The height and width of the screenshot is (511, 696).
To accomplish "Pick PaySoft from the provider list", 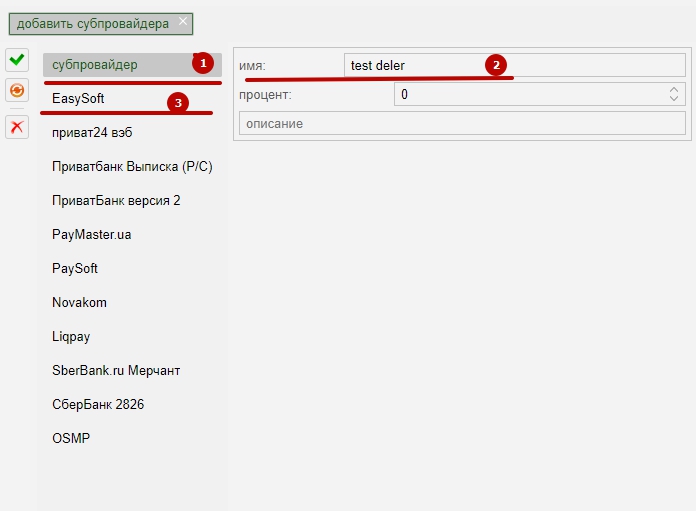I will [75, 269].
